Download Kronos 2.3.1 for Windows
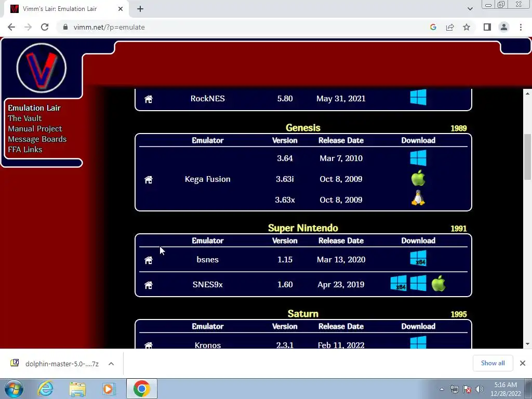Image resolution: width=532 pixels, height=399 pixels. click(418, 342)
